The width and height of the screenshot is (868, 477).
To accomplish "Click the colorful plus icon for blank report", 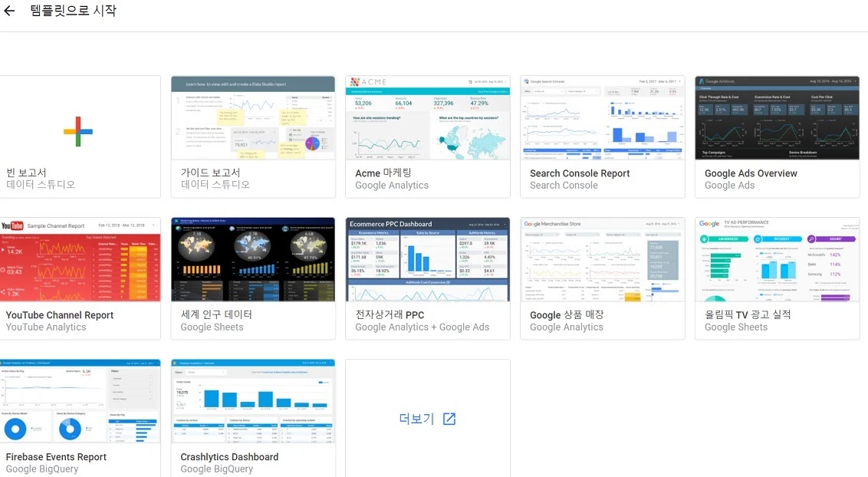I will point(78,132).
